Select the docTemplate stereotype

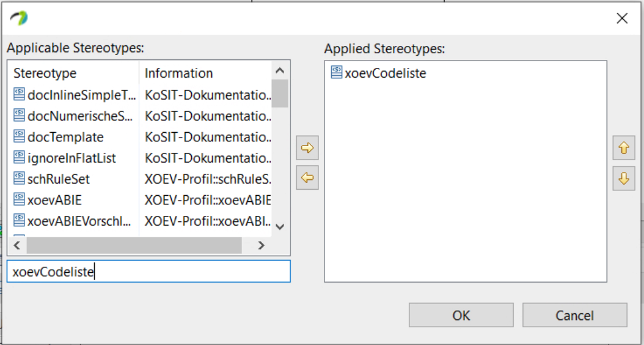pos(140,137)
